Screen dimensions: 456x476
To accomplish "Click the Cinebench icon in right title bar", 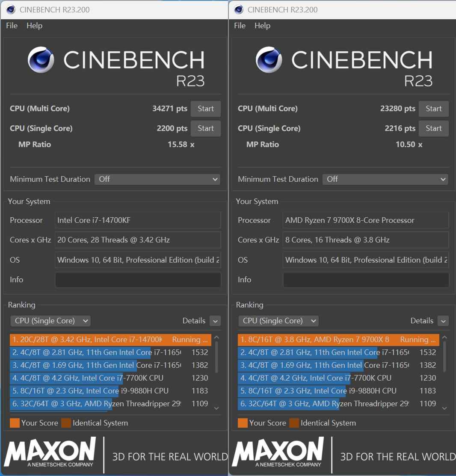I will (x=239, y=10).
